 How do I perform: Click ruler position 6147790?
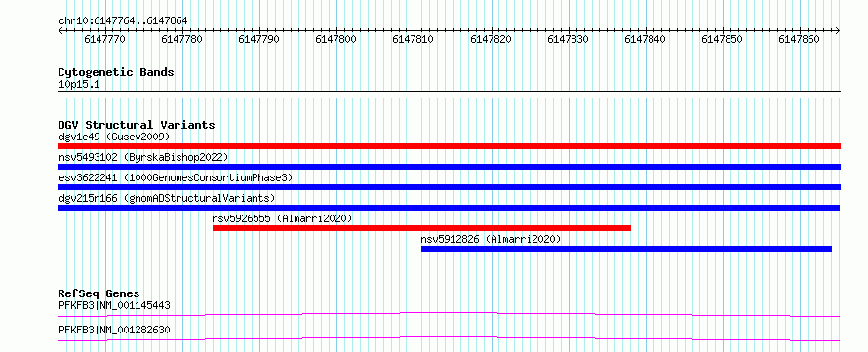259,39
